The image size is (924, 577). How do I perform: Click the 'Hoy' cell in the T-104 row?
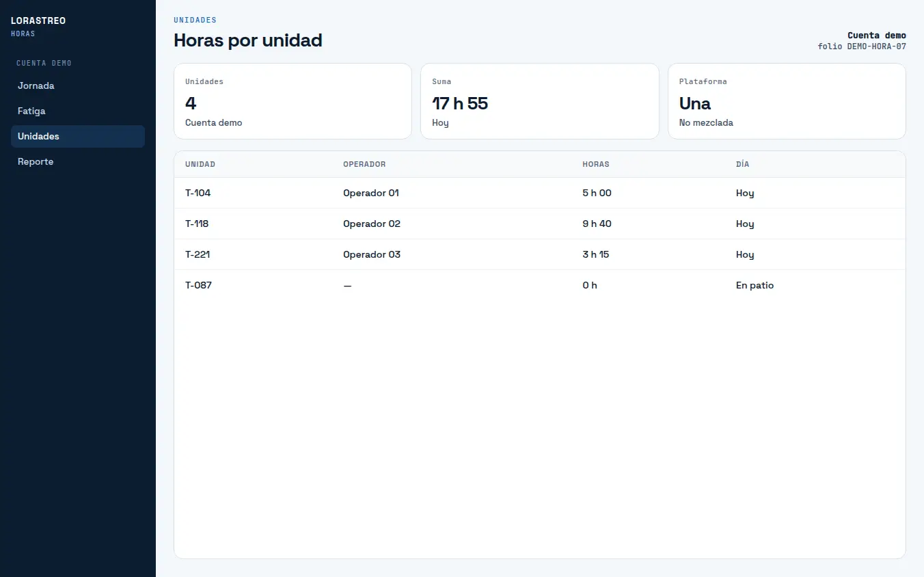click(745, 193)
